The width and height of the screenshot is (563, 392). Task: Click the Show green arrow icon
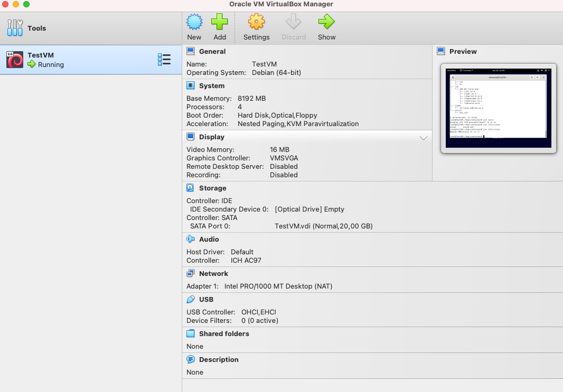pos(326,22)
